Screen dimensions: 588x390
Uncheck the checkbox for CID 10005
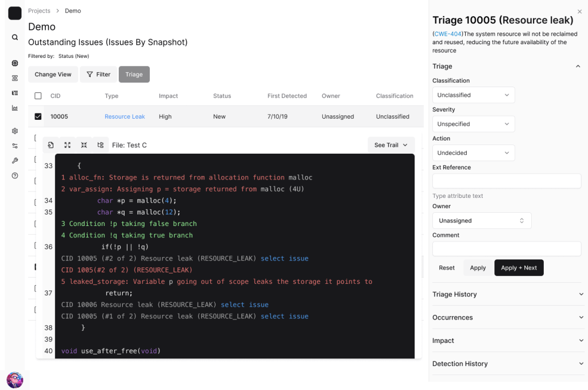point(38,116)
